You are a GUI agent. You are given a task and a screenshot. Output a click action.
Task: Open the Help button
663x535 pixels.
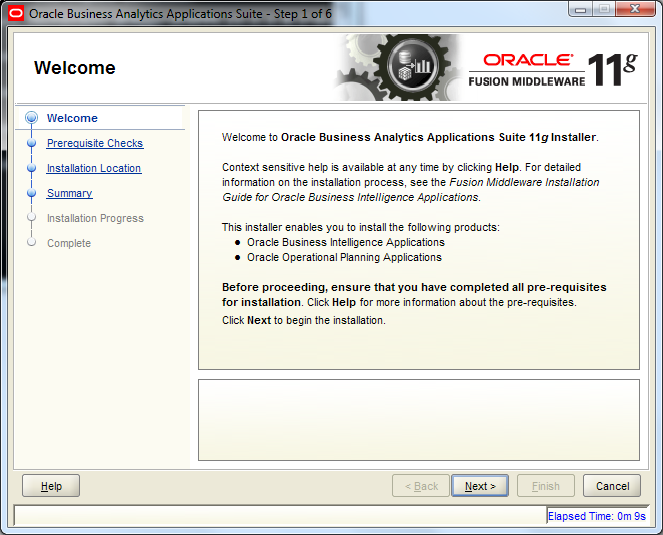click(51, 486)
